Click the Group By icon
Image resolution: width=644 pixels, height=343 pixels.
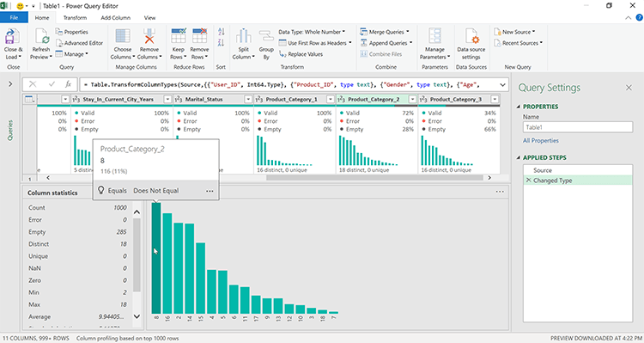[x=266, y=36]
